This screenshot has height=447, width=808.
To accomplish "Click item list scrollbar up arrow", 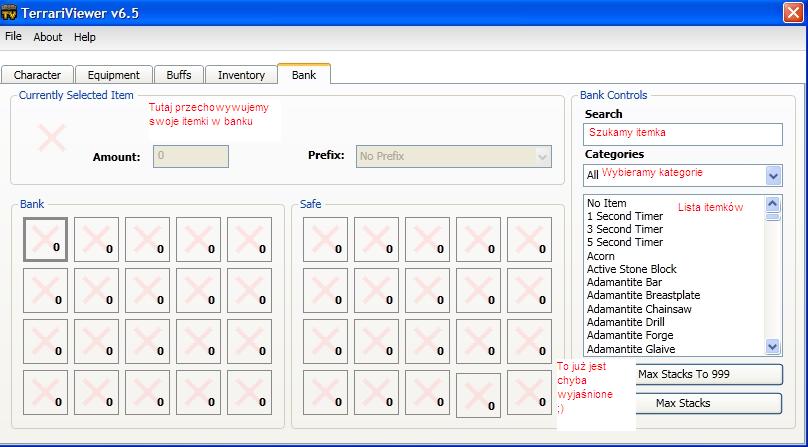I will [772, 204].
